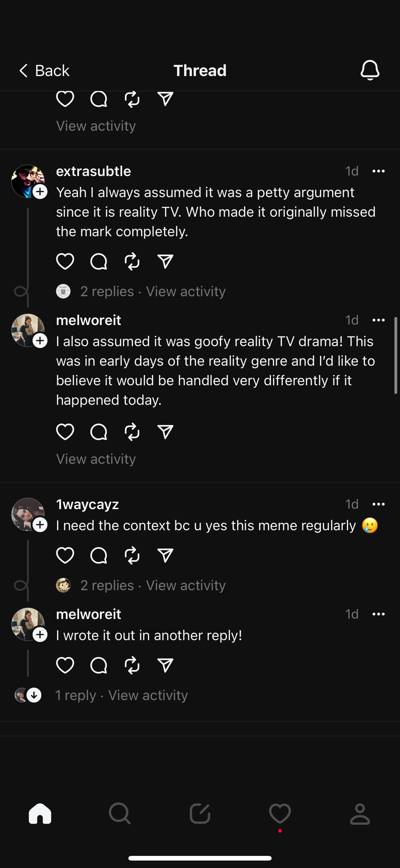The image size is (400, 868).
Task: Open the Profile tab
Action: pyautogui.click(x=360, y=814)
